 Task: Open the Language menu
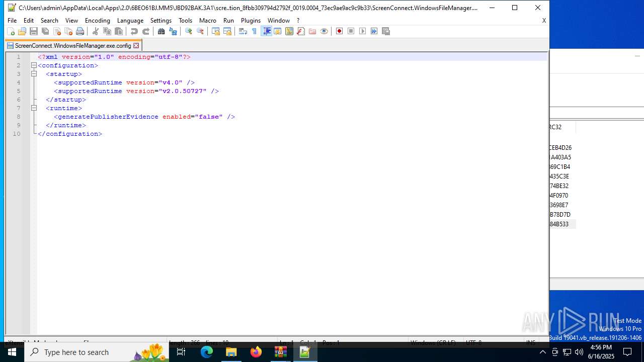pyautogui.click(x=130, y=21)
